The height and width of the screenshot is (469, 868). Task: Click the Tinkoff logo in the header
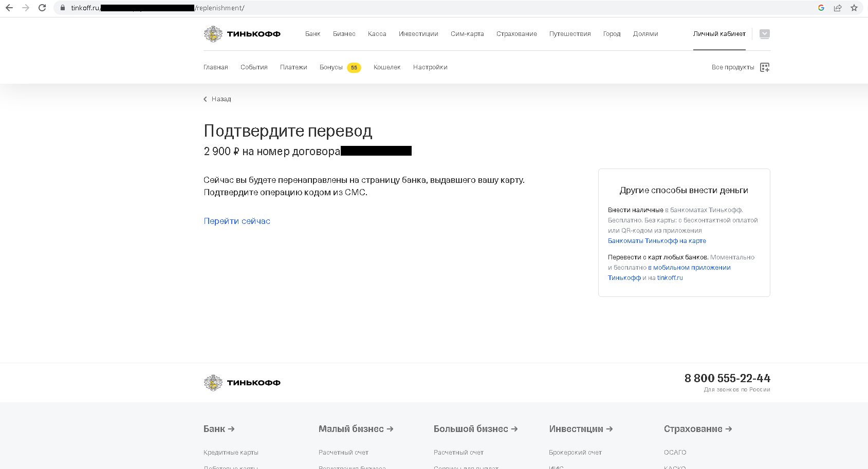pos(242,34)
